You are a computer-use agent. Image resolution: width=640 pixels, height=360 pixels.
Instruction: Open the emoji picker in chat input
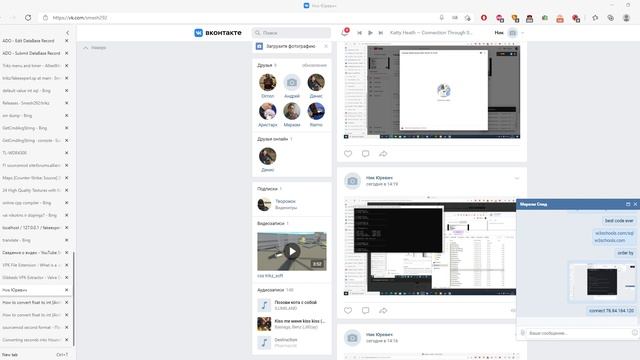(635, 333)
